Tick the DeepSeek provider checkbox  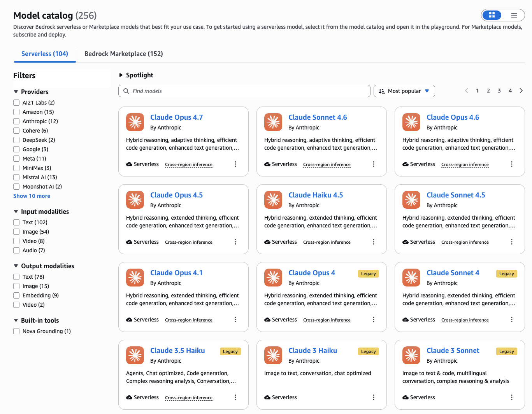pyautogui.click(x=16, y=140)
